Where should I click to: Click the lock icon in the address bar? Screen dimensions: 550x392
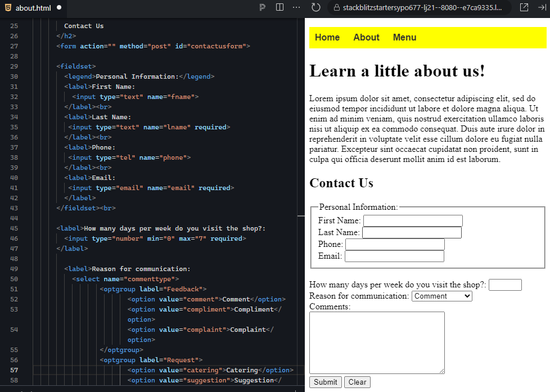pos(336,7)
